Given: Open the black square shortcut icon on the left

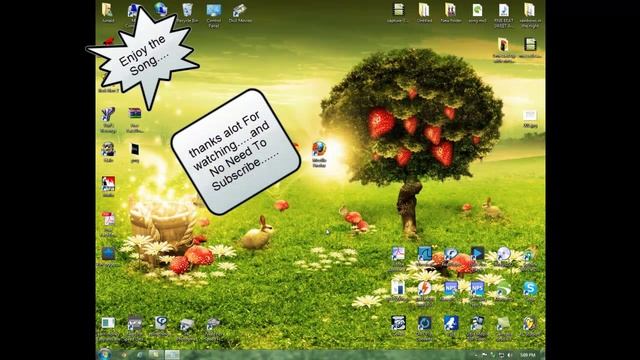Looking at the screenshot, I should point(135,149).
